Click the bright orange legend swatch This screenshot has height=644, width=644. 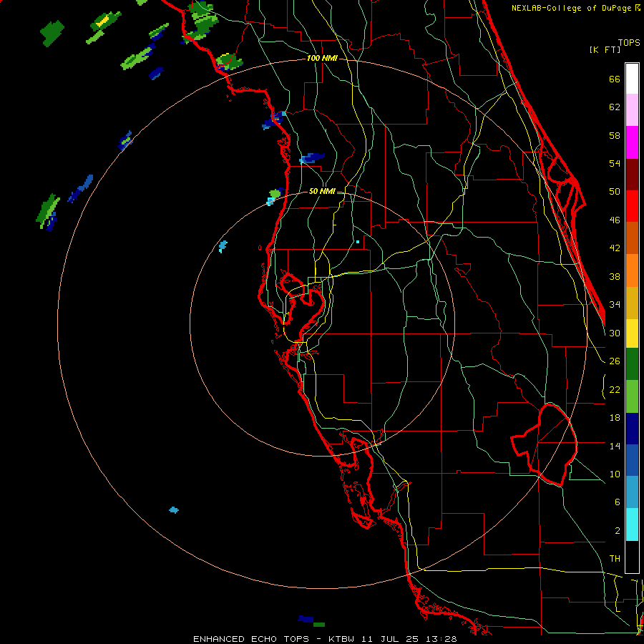(x=632, y=270)
